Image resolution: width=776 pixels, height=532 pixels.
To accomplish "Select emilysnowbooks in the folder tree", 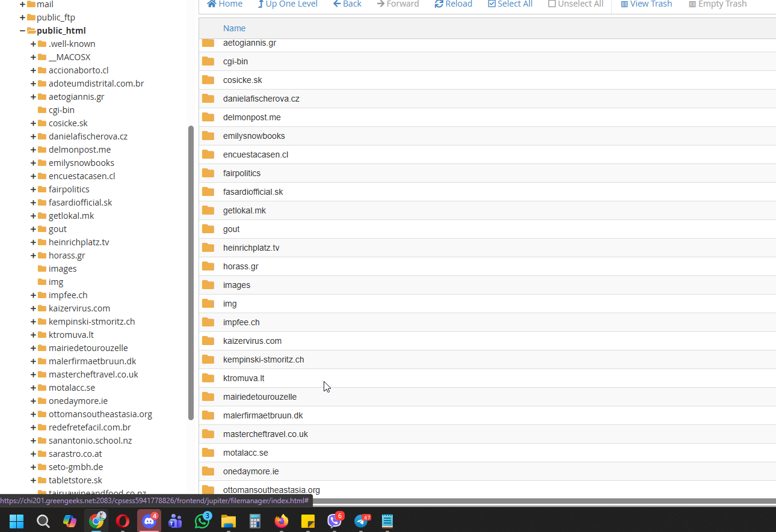I will (81, 163).
